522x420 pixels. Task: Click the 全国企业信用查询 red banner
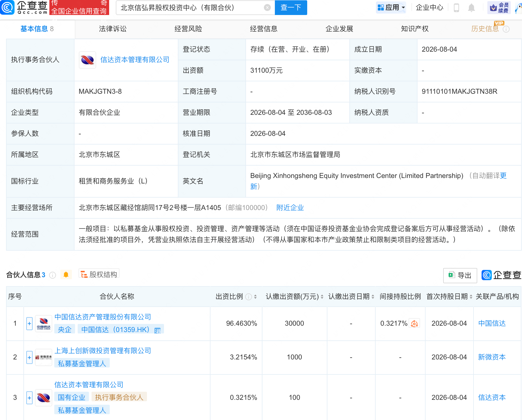pos(79,11)
